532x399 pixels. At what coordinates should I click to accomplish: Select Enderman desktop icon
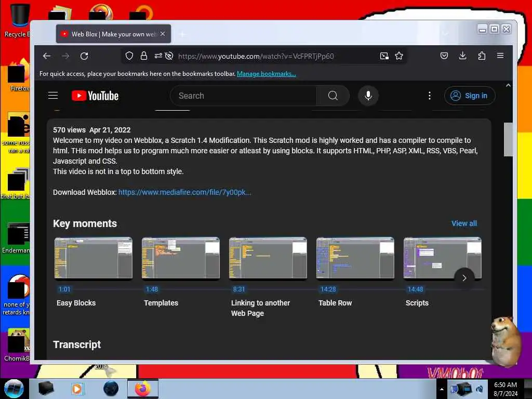click(x=16, y=238)
